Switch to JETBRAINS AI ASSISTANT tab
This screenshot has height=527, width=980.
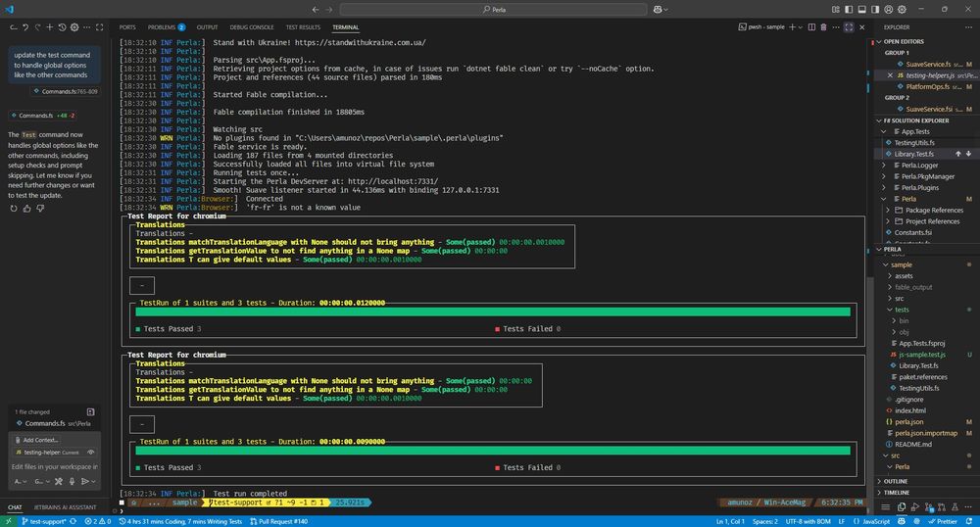[65, 507]
